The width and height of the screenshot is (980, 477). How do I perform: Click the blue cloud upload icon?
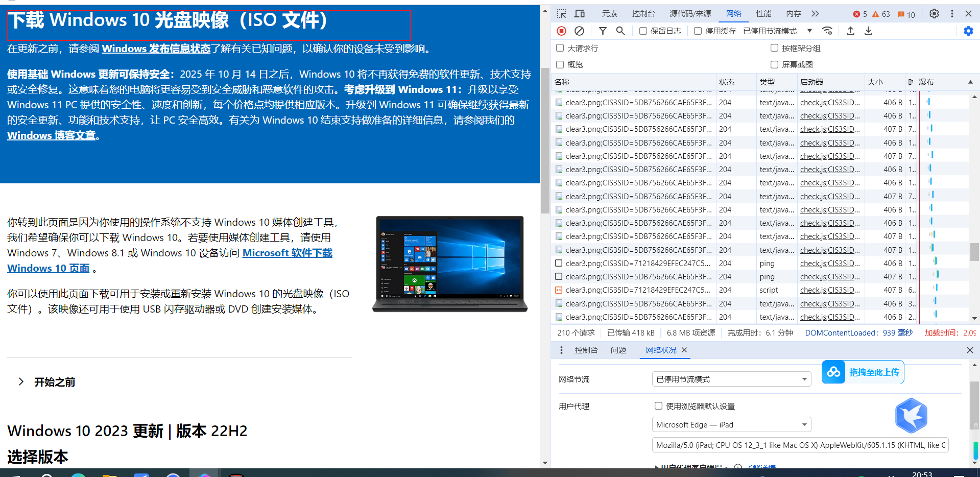pos(833,372)
